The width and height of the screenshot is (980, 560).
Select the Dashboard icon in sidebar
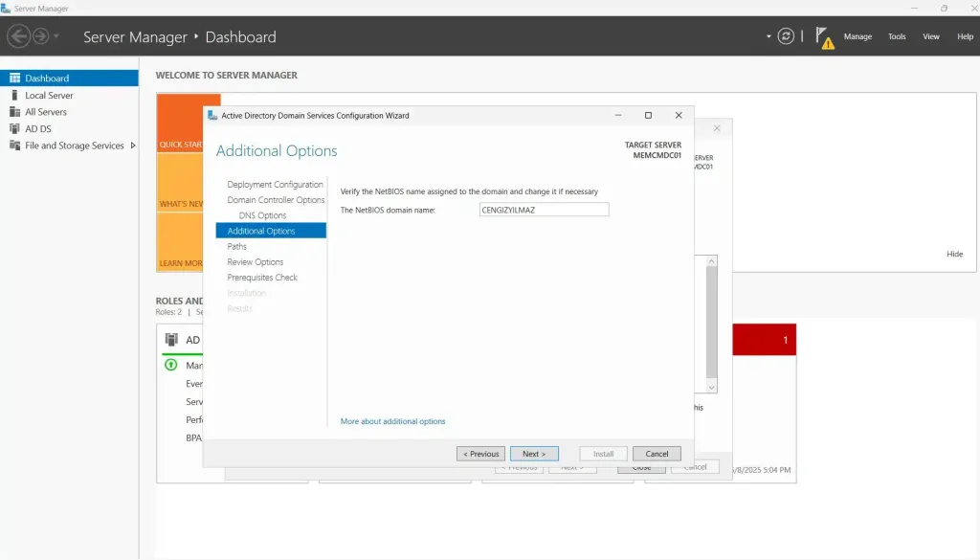point(15,78)
